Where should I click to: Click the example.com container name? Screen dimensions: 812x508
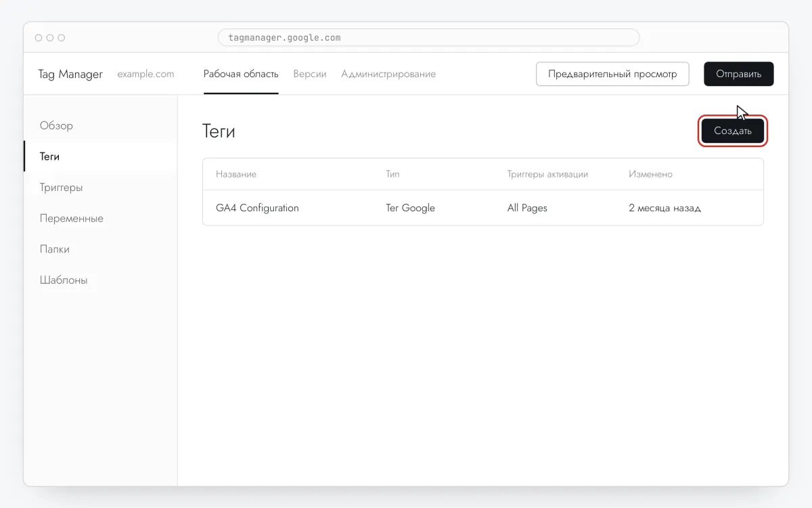[145, 74]
